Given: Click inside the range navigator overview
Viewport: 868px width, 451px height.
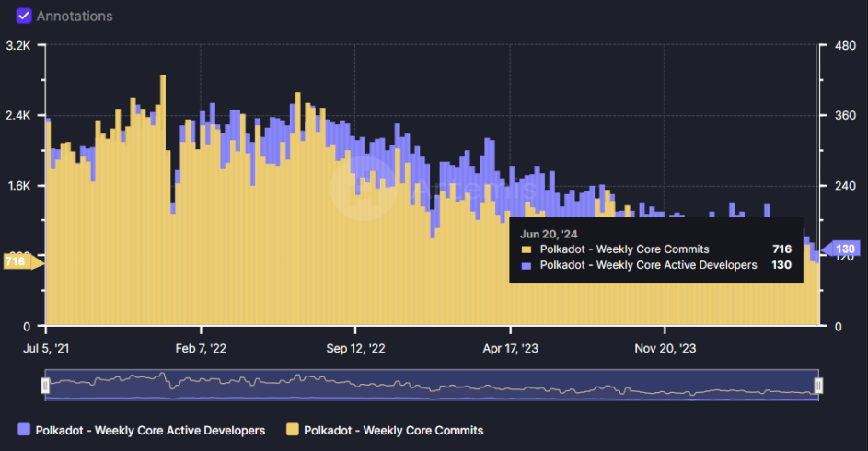Looking at the screenshot, I should (432, 385).
